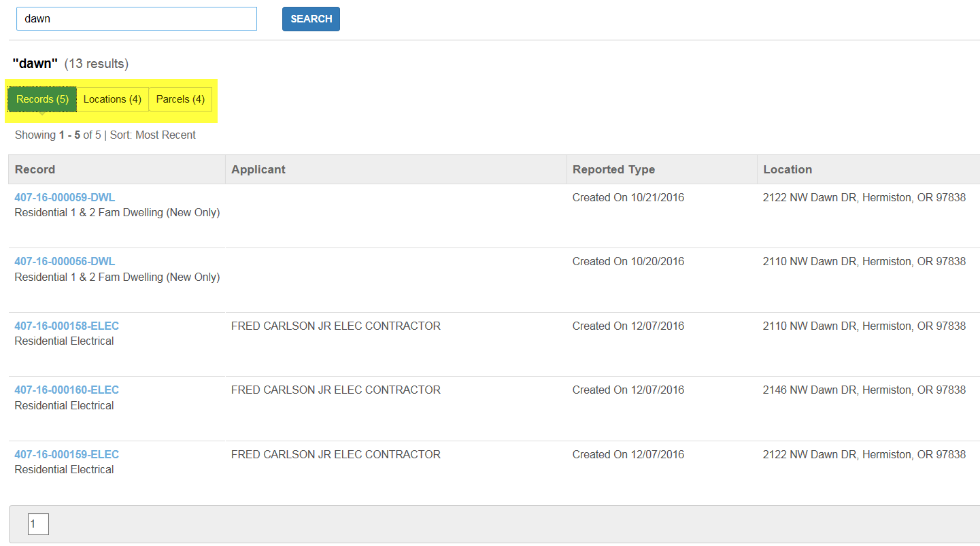980x546 pixels.
Task: Go to page 1 in pagination
Action: pos(38,524)
